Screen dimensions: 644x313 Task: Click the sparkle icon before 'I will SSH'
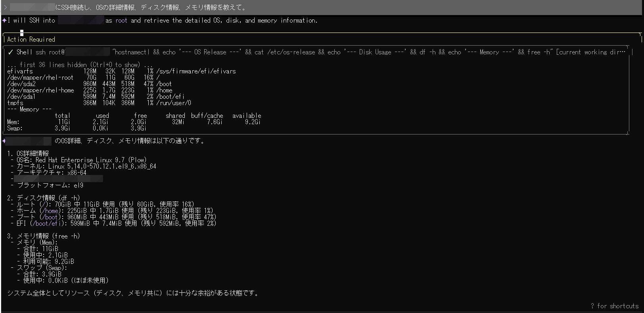click(x=4, y=20)
